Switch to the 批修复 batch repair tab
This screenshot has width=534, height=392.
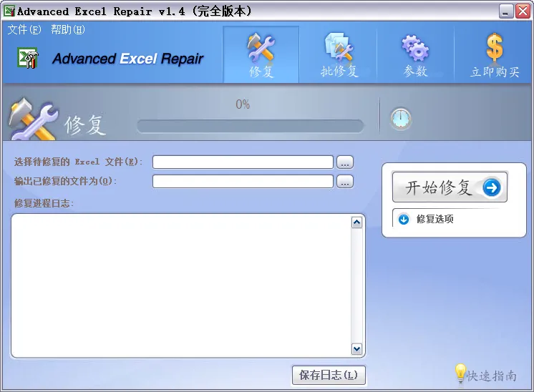click(339, 55)
